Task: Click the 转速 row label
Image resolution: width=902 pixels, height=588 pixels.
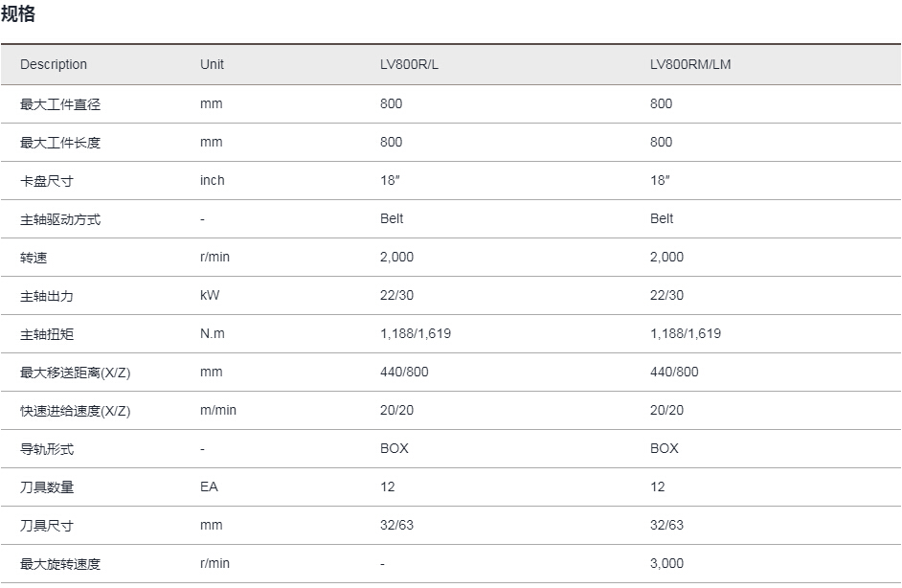Action: [x=34, y=258]
